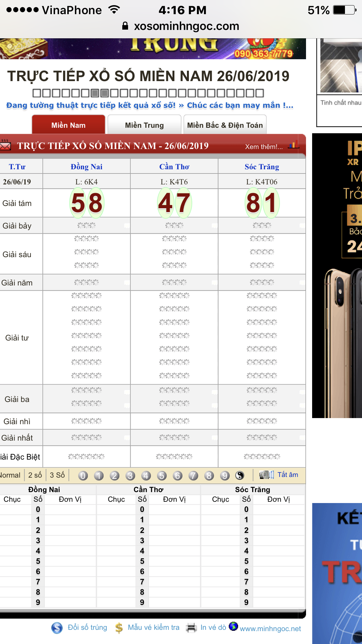The image size is (362, 644).
Task: Click the Cần Thơ column header
Action: 174,167
